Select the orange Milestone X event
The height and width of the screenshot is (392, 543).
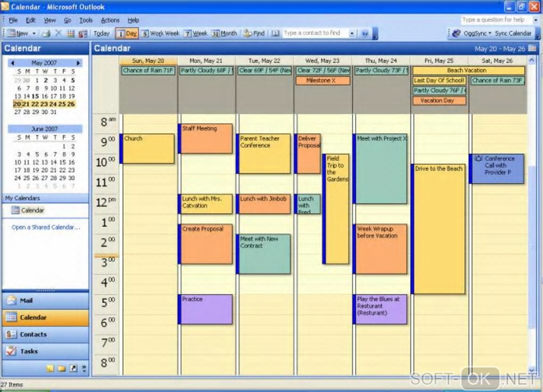coord(323,80)
